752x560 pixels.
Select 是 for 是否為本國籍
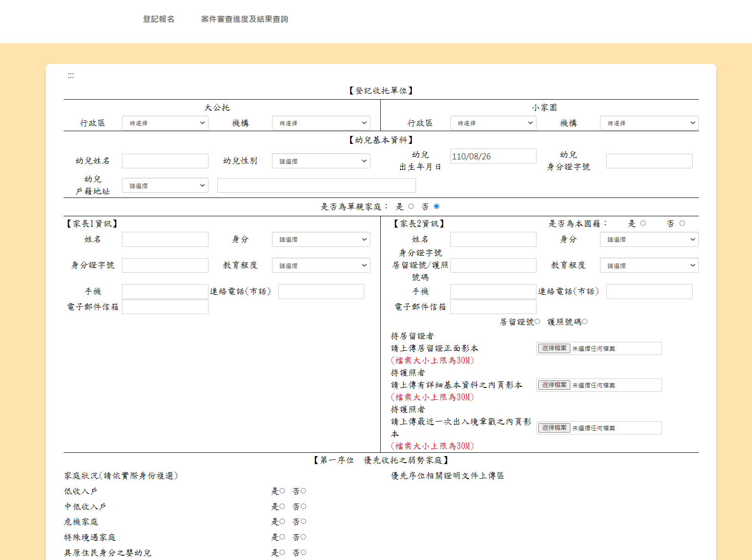pyautogui.click(x=643, y=223)
